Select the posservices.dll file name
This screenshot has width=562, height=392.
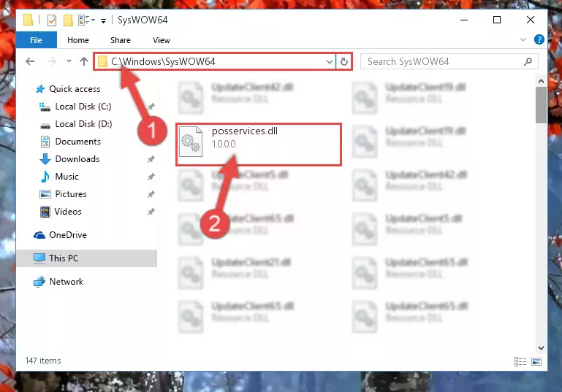tap(245, 131)
